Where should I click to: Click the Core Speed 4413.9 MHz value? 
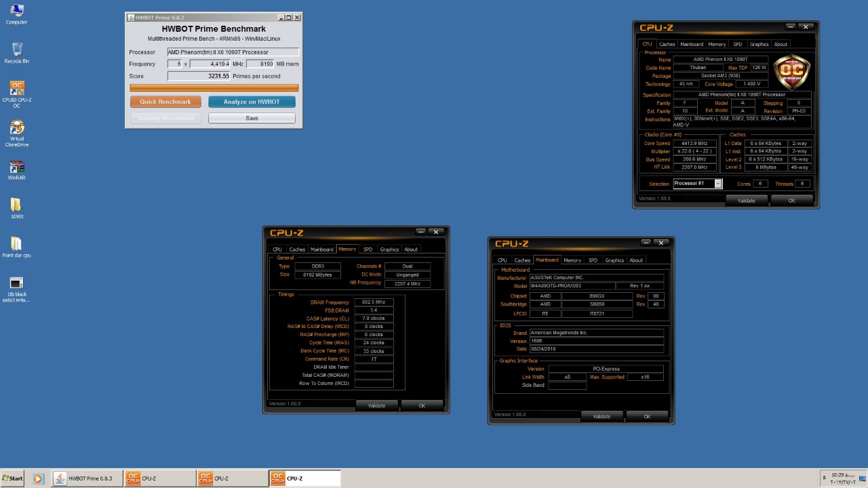(x=695, y=144)
